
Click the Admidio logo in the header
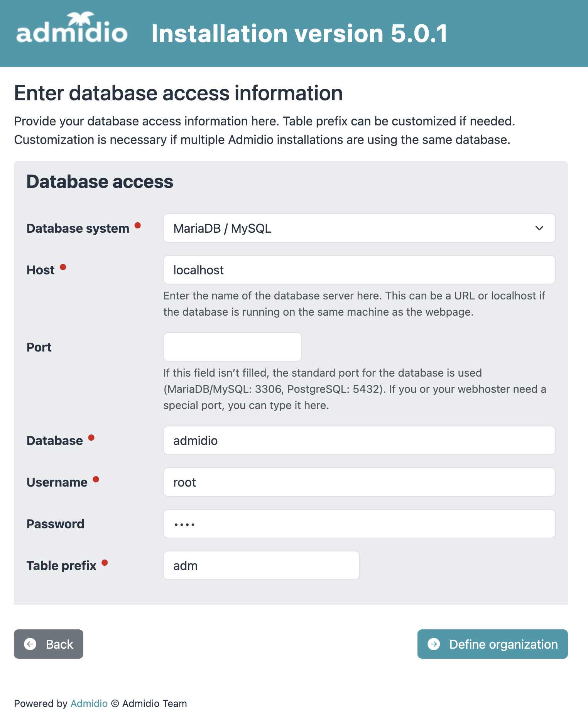[x=72, y=27]
